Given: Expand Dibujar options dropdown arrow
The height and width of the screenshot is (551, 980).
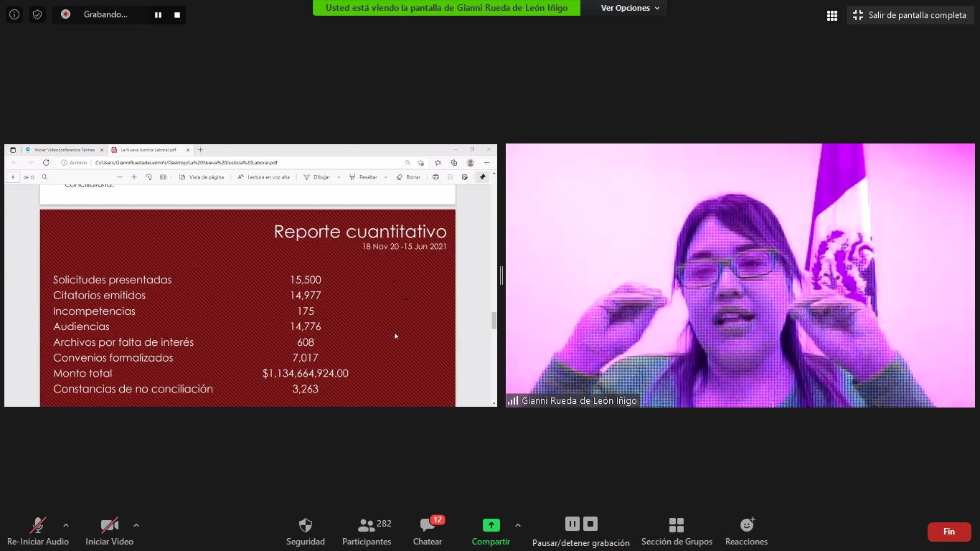Looking at the screenshot, I should tap(339, 177).
